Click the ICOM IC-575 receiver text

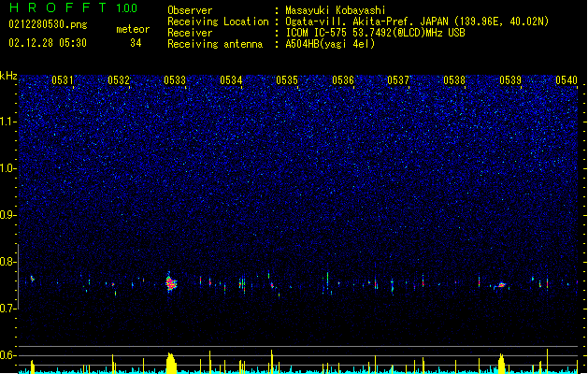click(x=375, y=33)
